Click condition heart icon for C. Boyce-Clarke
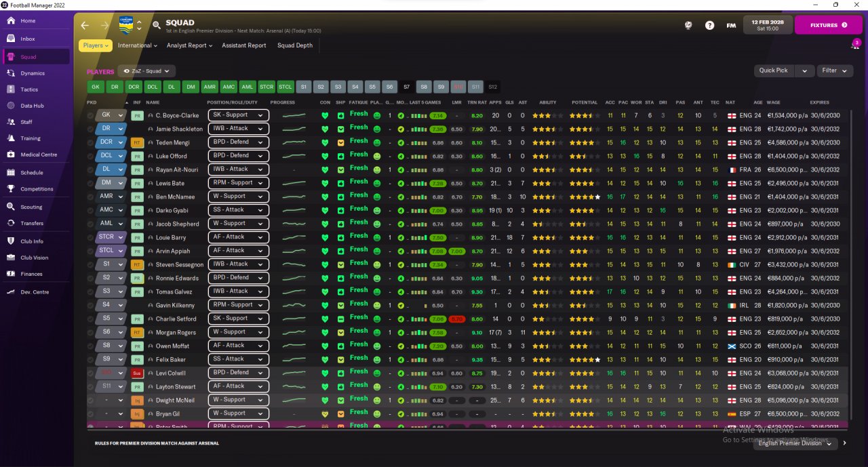Screen dimensions: 868x467 tap(325, 115)
